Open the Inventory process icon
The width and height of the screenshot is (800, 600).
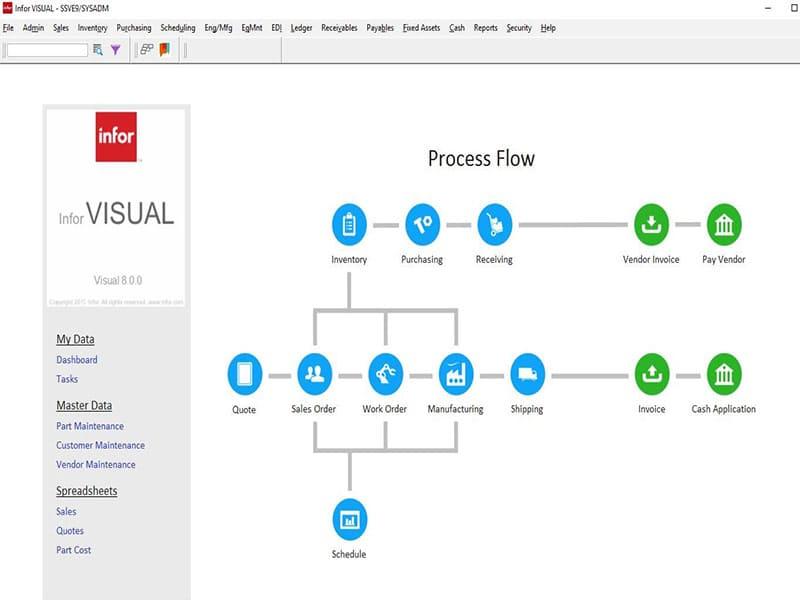(349, 224)
